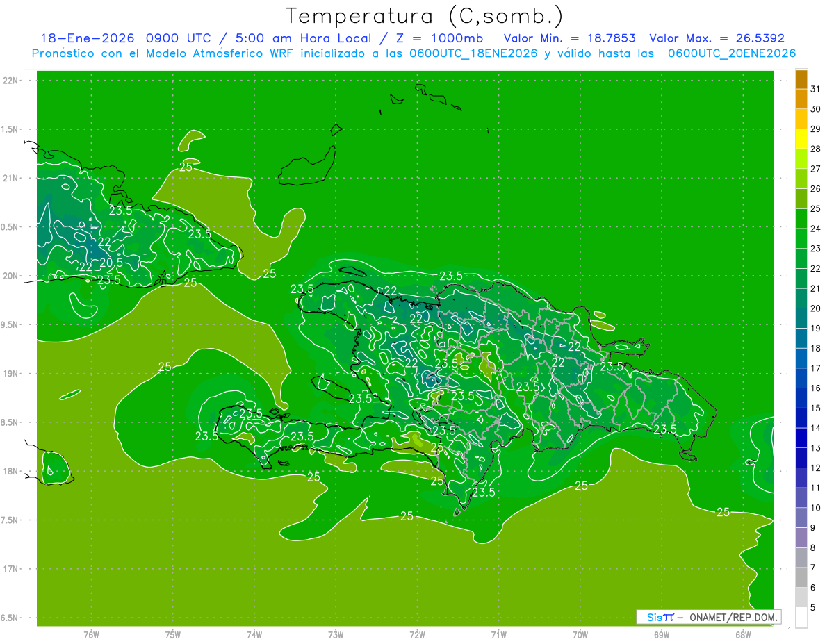Click orange swatch between legend 31 and 30
The image size is (834, 644).
(801, 99)
